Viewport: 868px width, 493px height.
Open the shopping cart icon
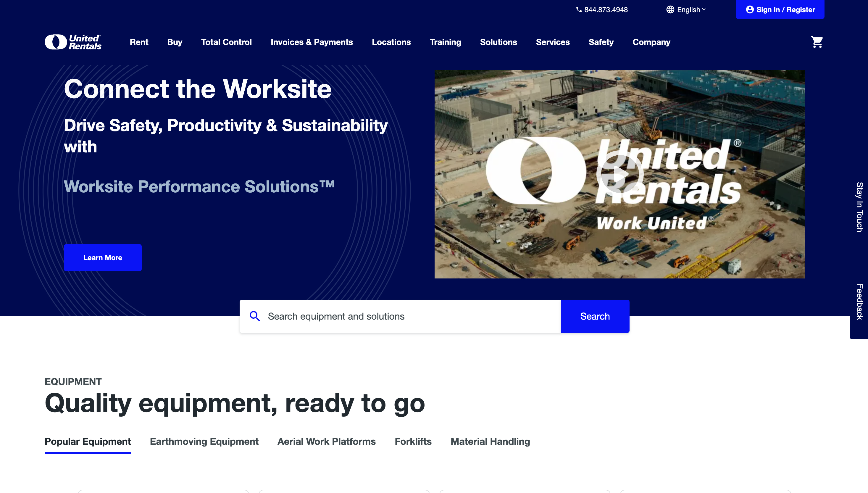pos(817,42)
